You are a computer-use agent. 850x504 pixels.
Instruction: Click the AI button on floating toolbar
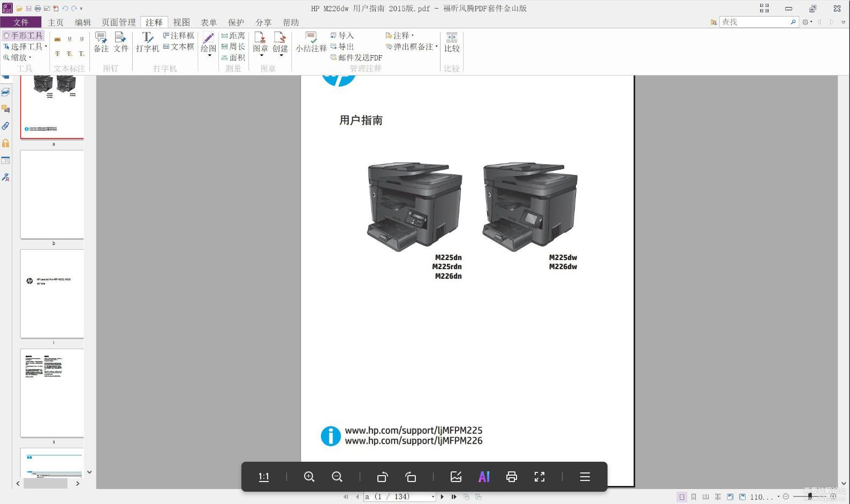tap(484, 477)
